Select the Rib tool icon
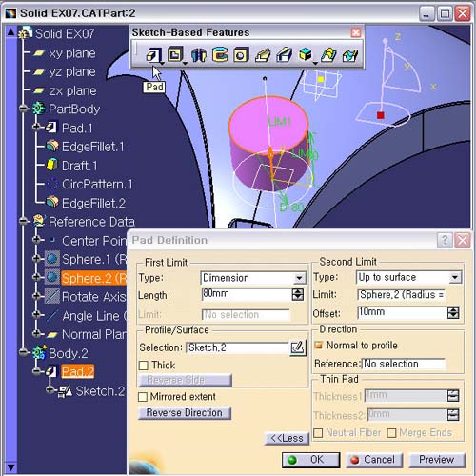The image size is (476, 476). click(x=263, y=55)
